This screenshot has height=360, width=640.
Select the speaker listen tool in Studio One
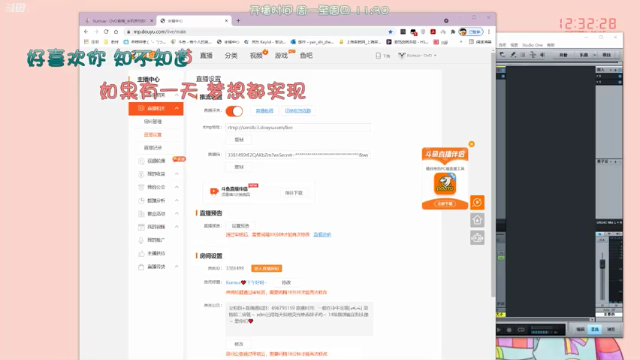coord(542,55)
